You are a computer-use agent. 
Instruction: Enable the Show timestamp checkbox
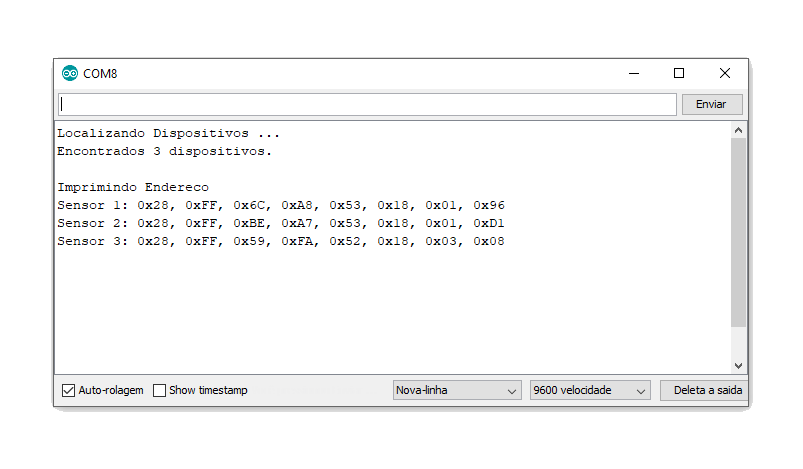pyautogui.click(x=159, y=390)
